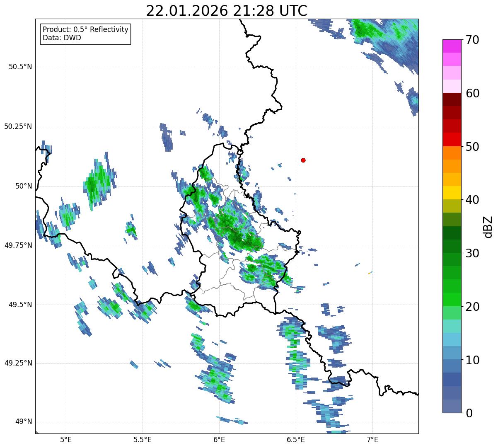
Task: Click the small orange echo near 7°E
Action: [369, 273]
